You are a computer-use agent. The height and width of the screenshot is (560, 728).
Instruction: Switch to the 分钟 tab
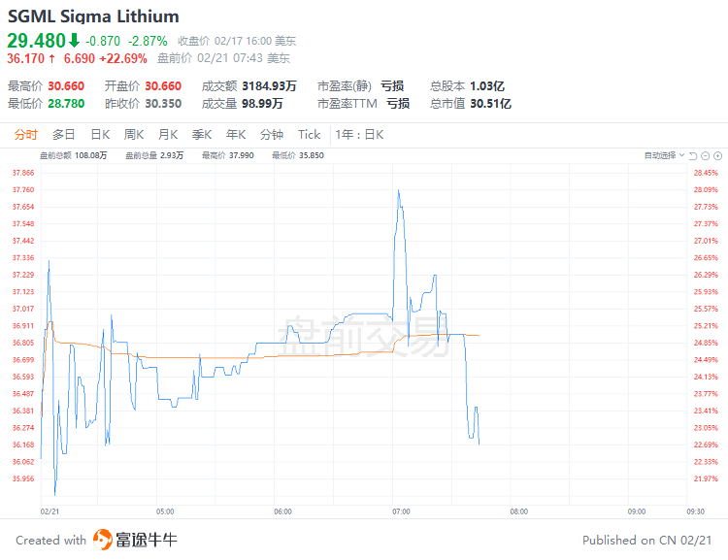click(x=272, y=135)
